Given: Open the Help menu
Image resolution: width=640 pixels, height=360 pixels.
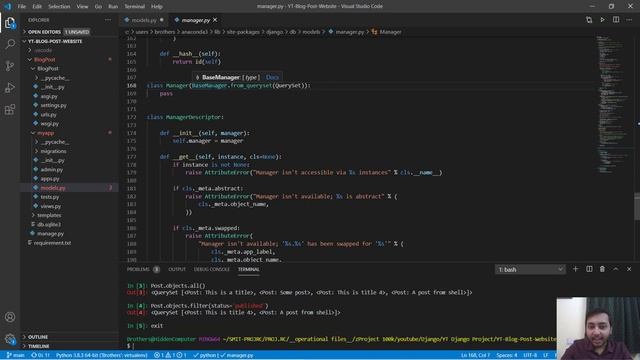Looking at the screenshot, I should [x=157, y=7].
